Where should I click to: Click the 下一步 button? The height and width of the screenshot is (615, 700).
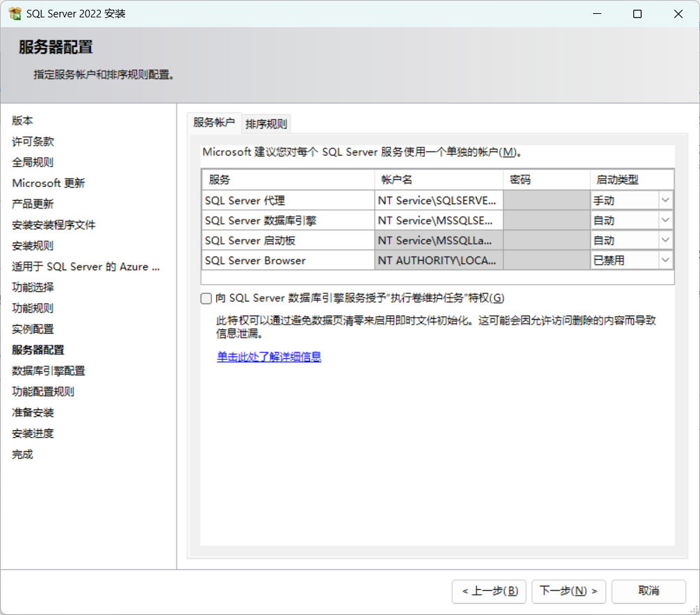pyautogui.click(x=569, y=591)
